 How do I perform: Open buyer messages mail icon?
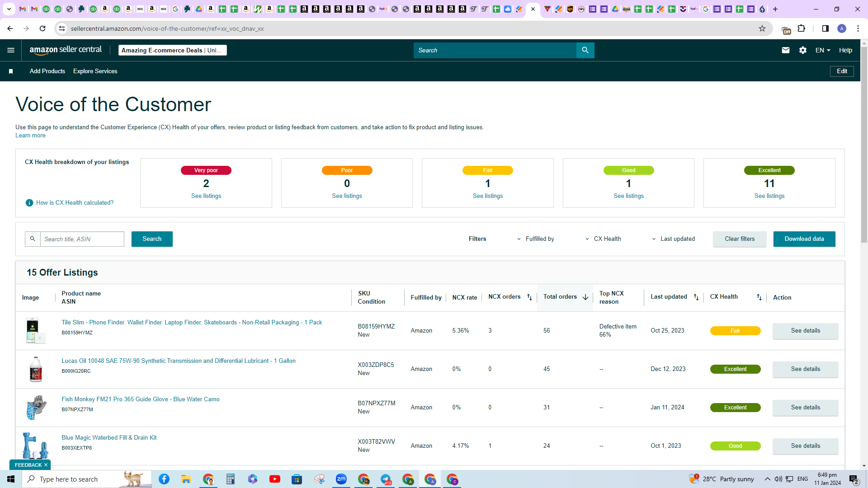coord(786,50)
